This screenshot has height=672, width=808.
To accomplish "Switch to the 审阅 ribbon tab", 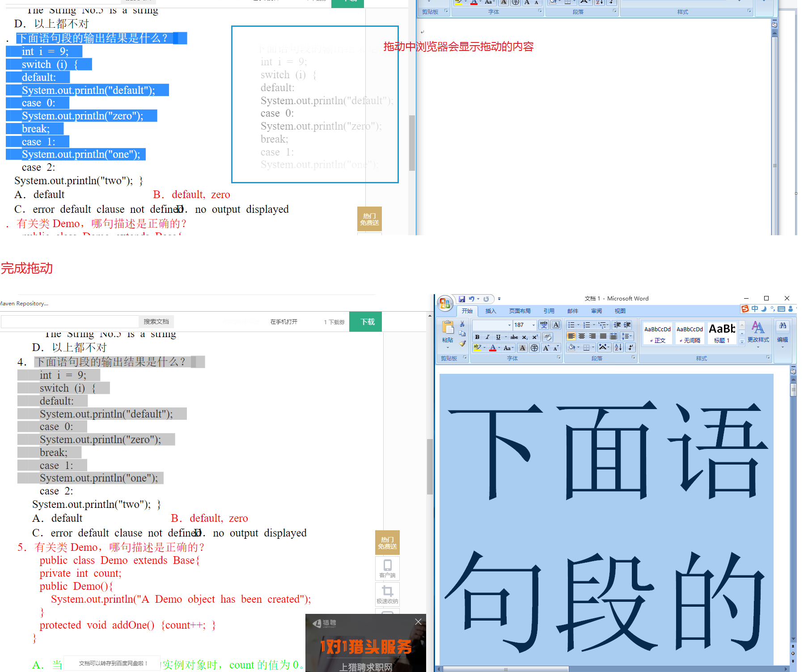I will pyautogui.click(x=596, y=311).
